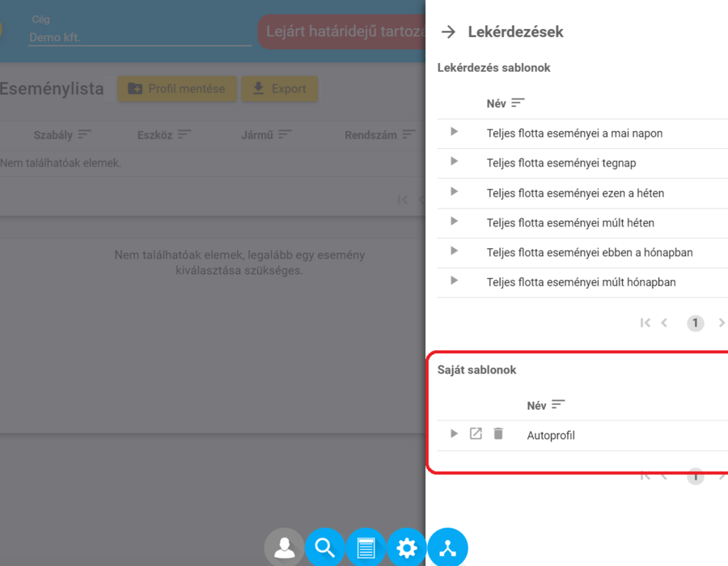This screenshot has width=728, height=566.
Task: Click 'Teljes flotta eseményei a mai napon' text
Action: [574, 133]
